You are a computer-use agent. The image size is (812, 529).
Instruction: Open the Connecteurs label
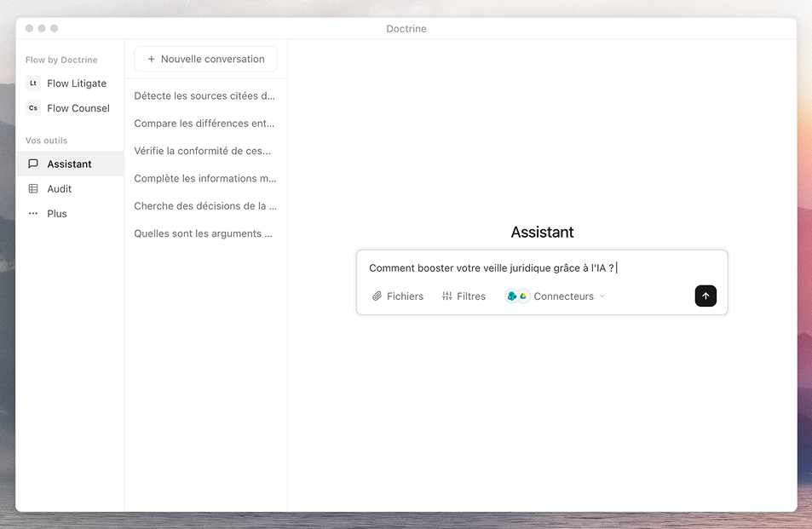coord(563,296)
